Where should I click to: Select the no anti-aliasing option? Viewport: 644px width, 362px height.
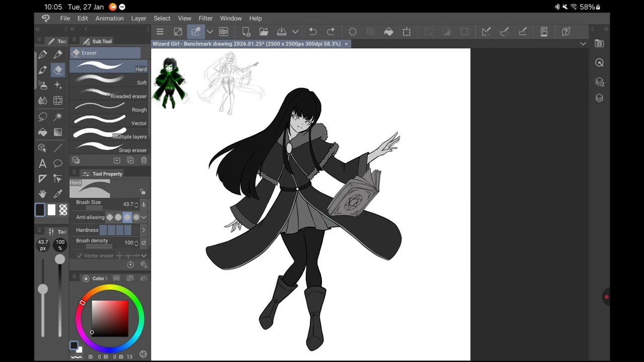click(x=109, y=217)
